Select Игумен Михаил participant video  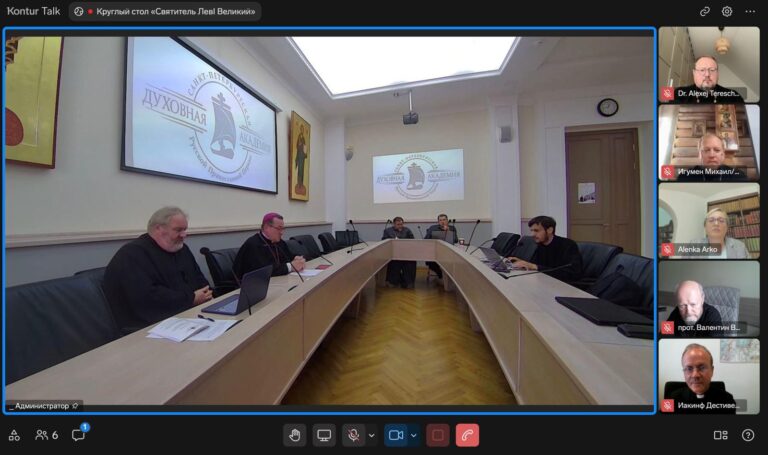coord(709,142)
